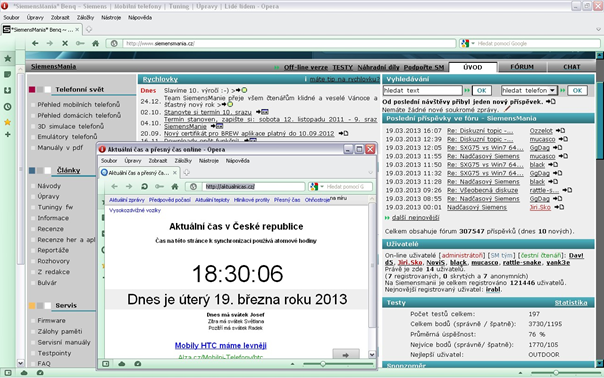This screenshot has width=604, height=378.
Task: Stop loading page in main Opera window
Action: tap(65, 43)
